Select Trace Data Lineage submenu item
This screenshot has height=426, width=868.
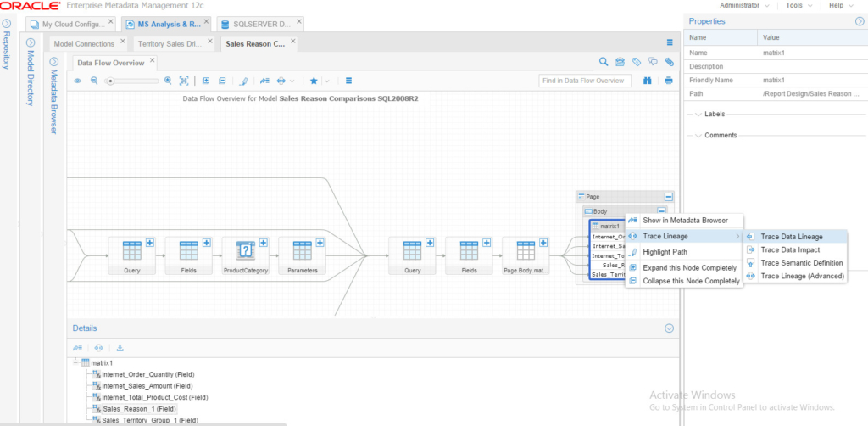(795, 237)
